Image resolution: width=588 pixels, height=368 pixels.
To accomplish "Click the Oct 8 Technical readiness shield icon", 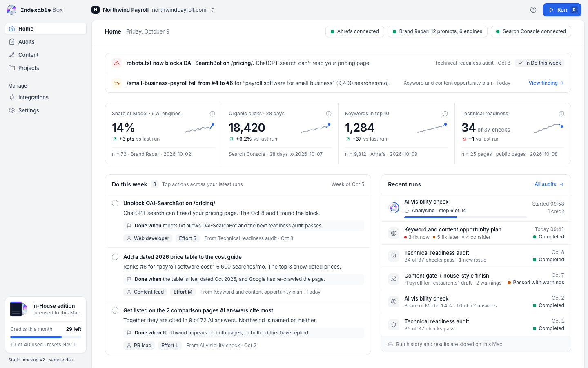I will pyautogui.click(x=394, y=256).
